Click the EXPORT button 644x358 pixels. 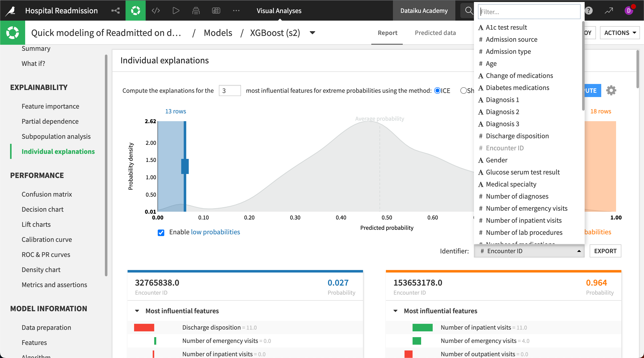606,251
